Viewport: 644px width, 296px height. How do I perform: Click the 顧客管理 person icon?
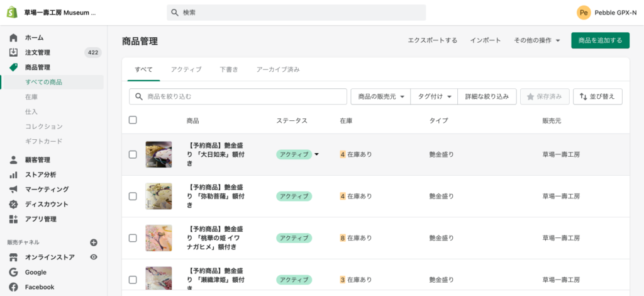(x=13, y=160)
